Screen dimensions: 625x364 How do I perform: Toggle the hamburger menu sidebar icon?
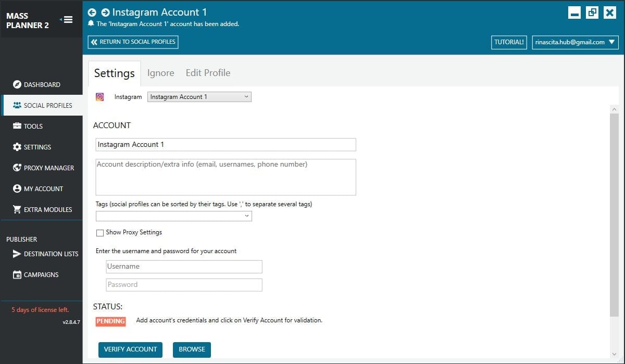(x=68, y=20)
